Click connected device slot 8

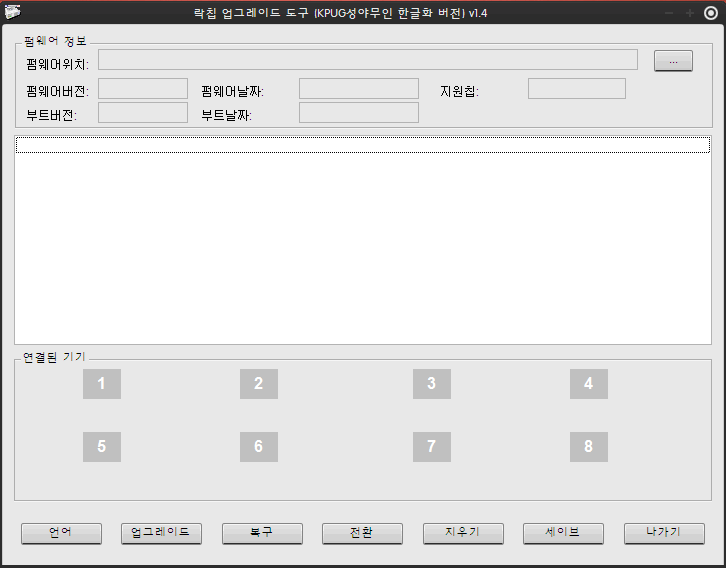click(589, 447)
